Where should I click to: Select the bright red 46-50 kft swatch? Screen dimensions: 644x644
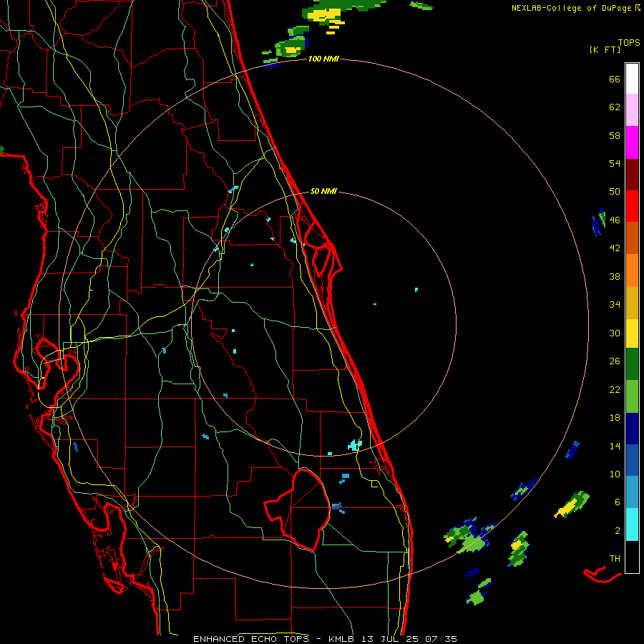632,206
